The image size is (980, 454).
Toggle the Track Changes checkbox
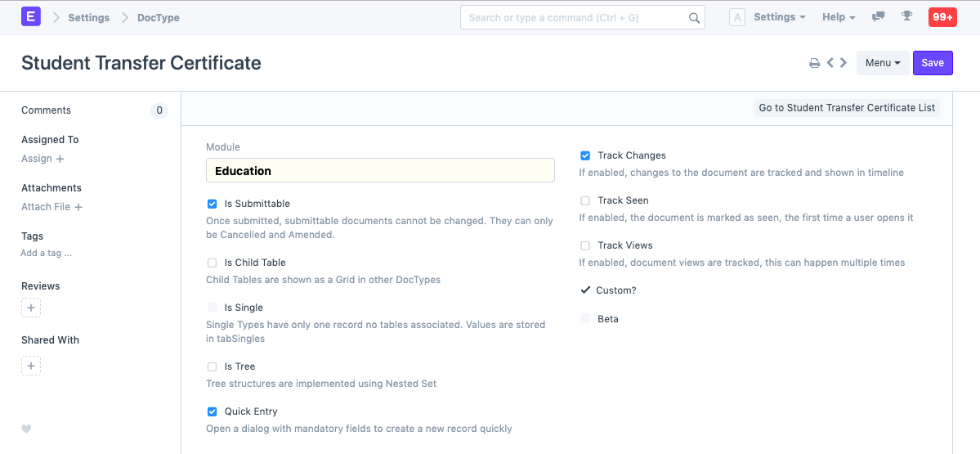pyautogui.click(x=585, y=155)
